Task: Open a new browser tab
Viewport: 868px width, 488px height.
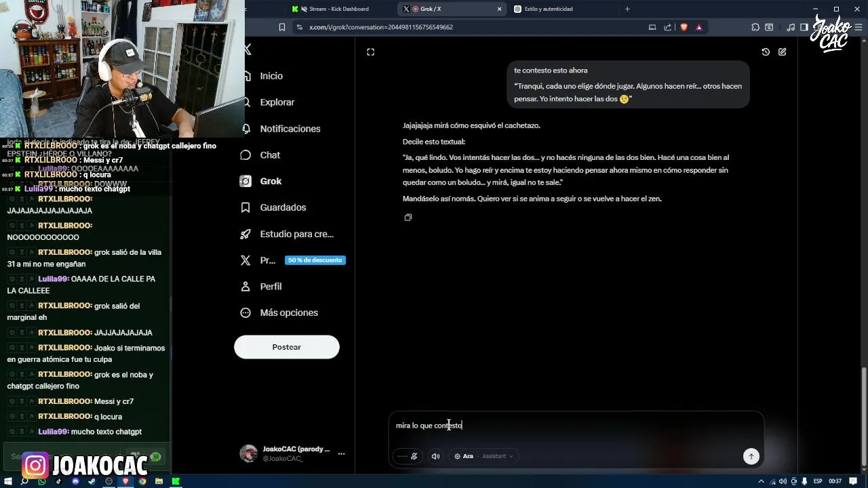Action: (627, 9)
